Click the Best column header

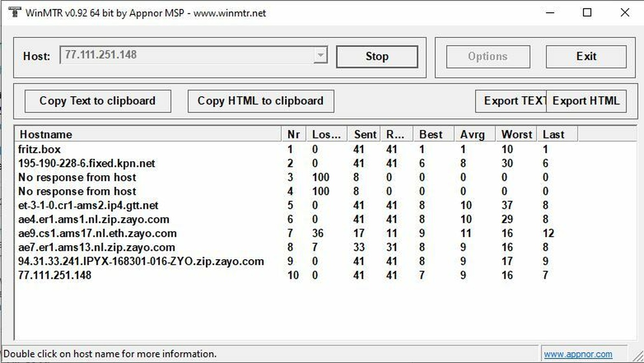(433, 134)
